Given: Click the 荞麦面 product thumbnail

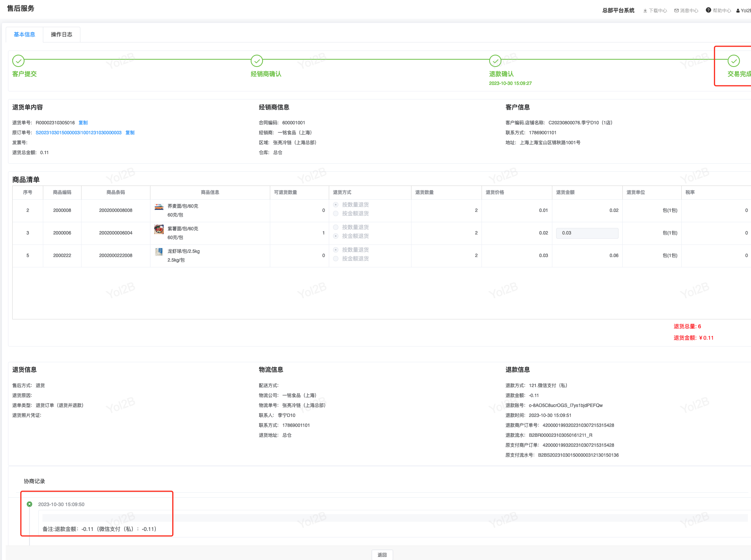Looking at the screenshot, I should point(159,207).
